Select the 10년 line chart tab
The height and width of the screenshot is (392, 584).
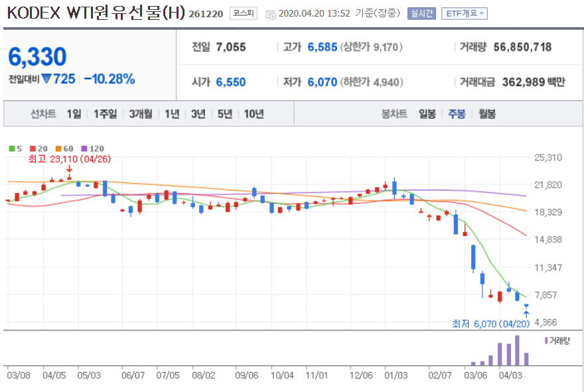pyautogui.click(x=254, y=113)
